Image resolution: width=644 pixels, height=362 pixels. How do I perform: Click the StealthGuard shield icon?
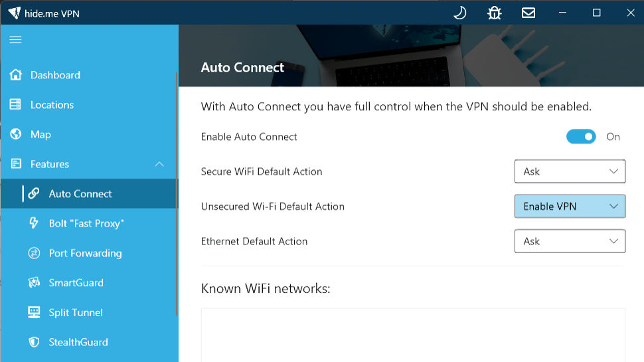click(x=34, y=342)
